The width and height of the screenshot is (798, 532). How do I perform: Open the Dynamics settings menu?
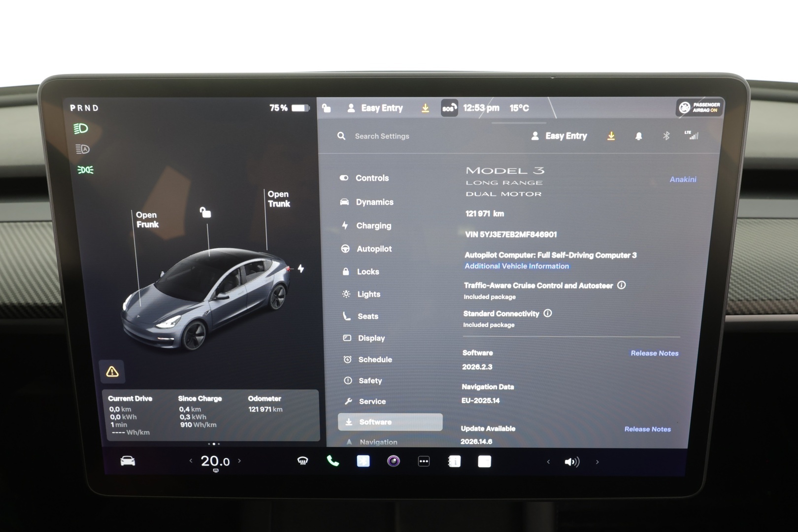tap(367, 202)
